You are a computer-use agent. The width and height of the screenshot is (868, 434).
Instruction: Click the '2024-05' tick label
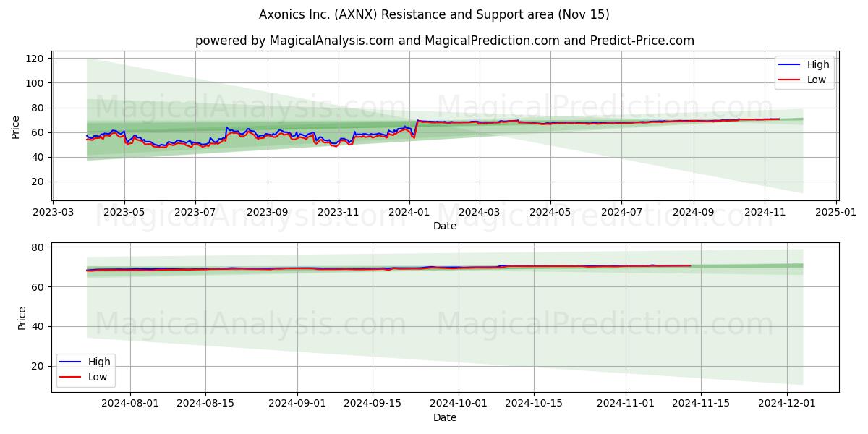tap(550, 212)
